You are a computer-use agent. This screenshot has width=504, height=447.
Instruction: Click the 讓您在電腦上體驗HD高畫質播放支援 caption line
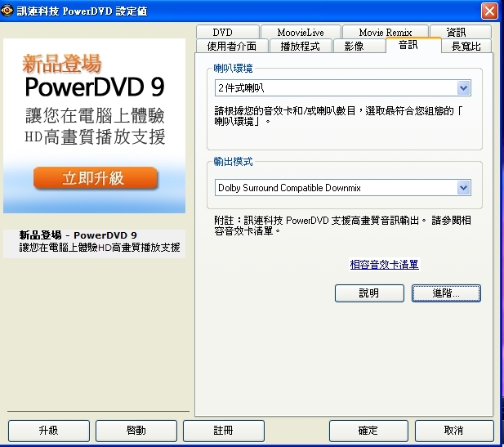pos(100,248)
